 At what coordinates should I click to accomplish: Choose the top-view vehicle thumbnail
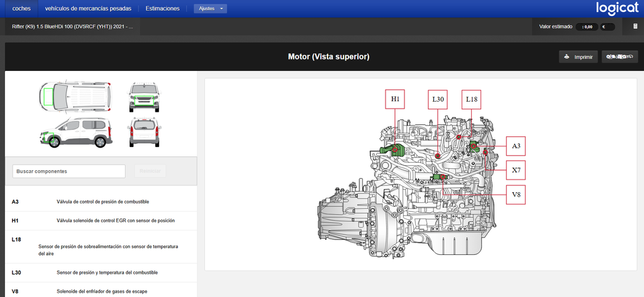click(75, 97)
